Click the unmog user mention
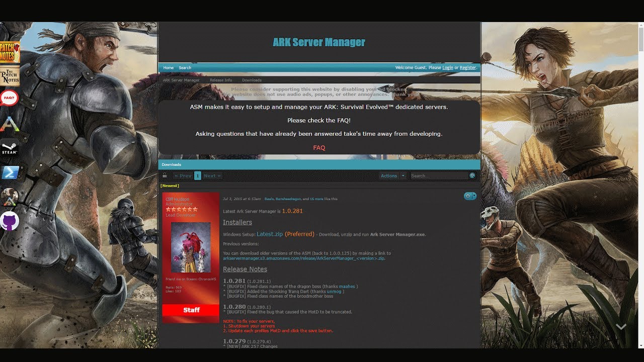Image resolution: width=644 pixels, height=362 pixels. click(334, 292)
